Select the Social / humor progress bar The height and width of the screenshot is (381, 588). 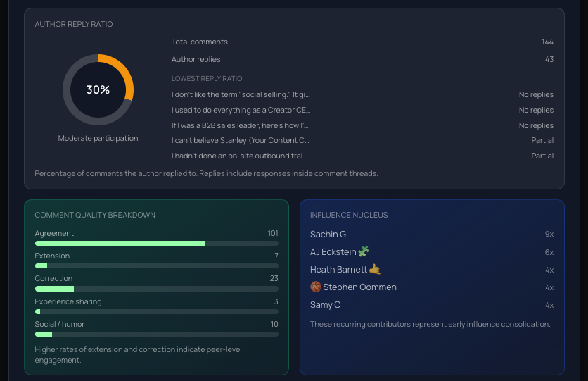[156, 334]
